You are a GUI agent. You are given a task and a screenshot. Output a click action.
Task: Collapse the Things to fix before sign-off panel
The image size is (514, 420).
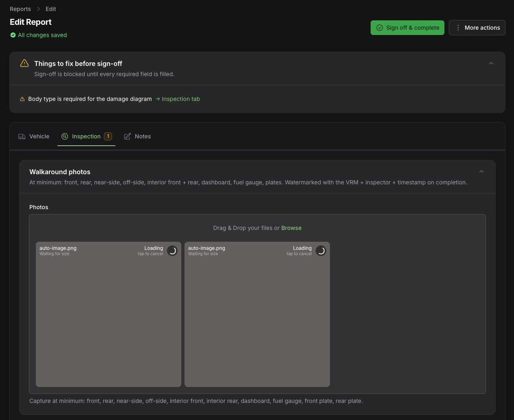(x=491, y=63)
